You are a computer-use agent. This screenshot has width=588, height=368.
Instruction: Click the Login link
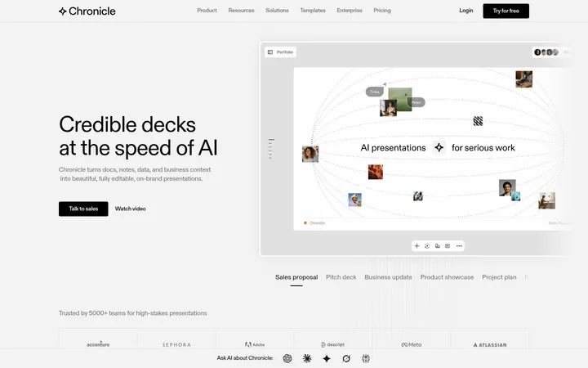click(x=466, y=11)
